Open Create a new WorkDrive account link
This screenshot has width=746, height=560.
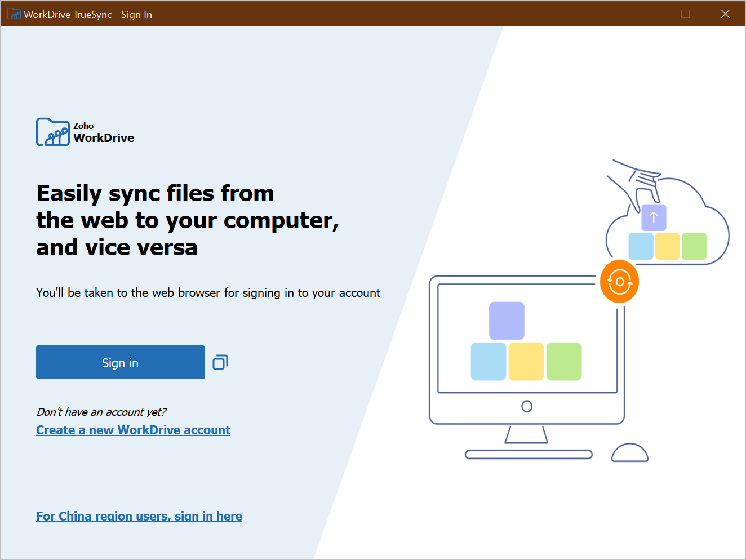[134, 430]
